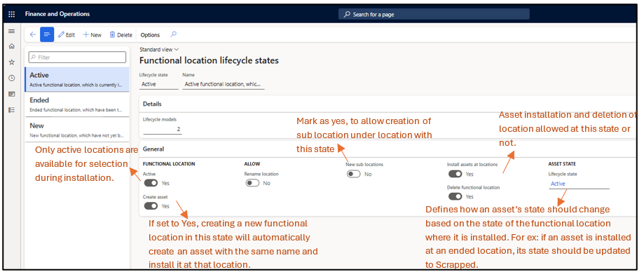Click Edit in the action bar
Screen dimensions: 644x272
point(67,35)
